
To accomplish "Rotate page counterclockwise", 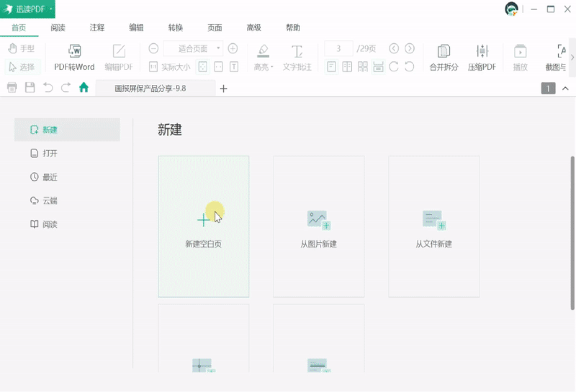I will pos(410,67).
